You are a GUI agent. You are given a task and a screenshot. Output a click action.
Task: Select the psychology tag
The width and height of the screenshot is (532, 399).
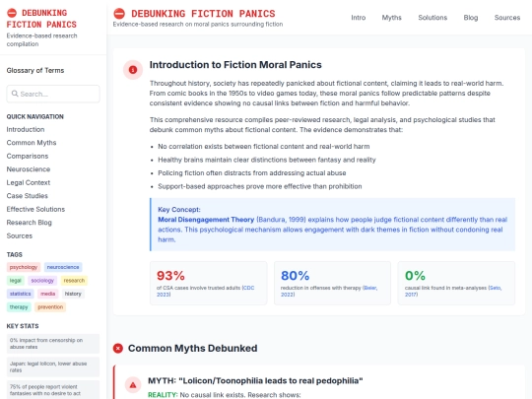point(24,267)
